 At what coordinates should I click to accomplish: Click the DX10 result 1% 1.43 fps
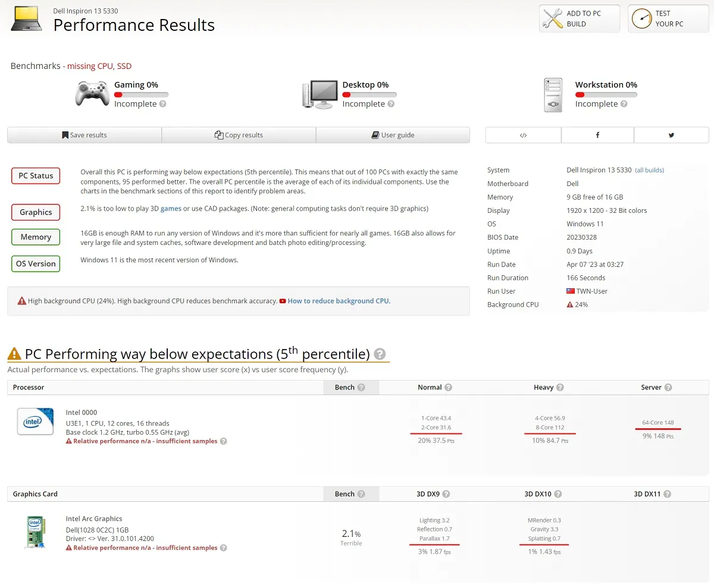pos(544,552)
